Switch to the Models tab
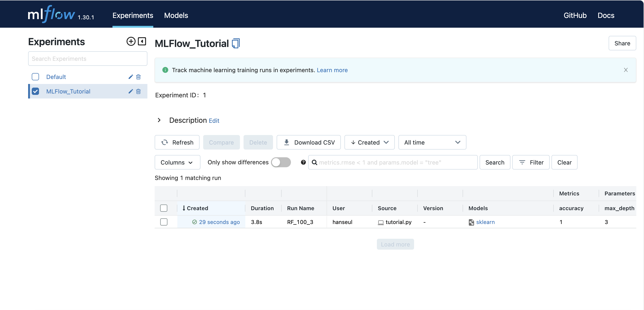The image size is (644, 310). coord(176,15)
